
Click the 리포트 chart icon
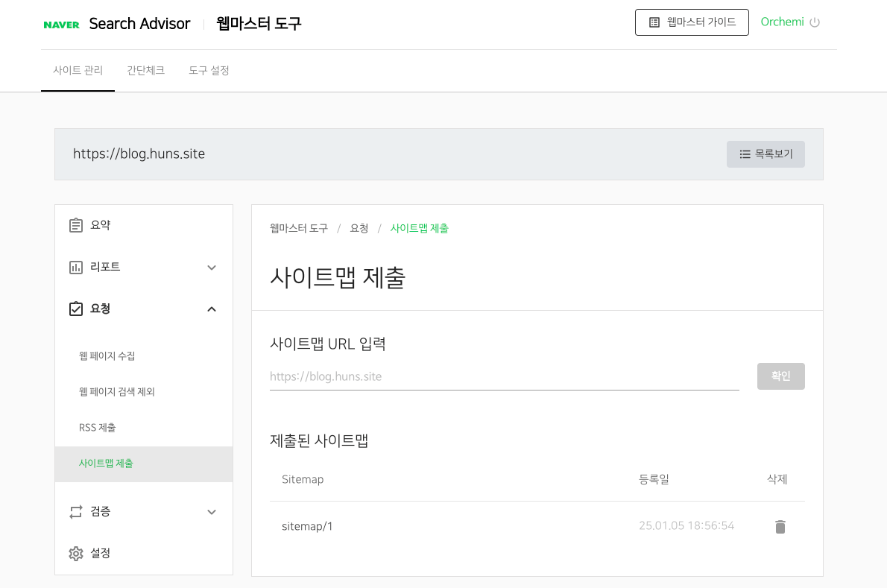pos(76,268)
